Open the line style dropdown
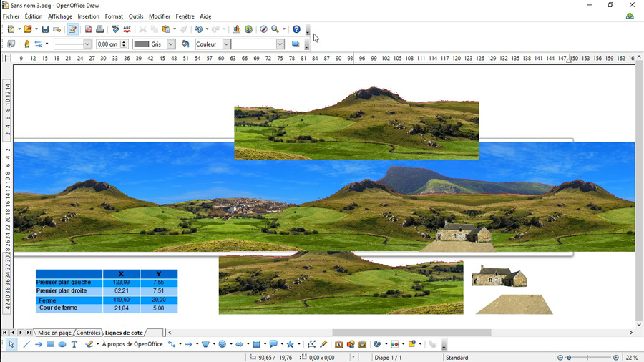This screenshot has height=362, width=644. (87, 44)
